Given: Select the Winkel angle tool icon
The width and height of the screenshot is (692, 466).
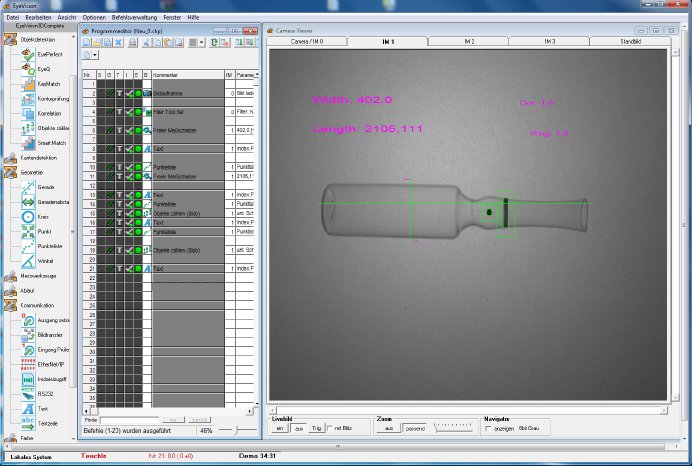Looking at the screenshot, I should click(28, 261).
